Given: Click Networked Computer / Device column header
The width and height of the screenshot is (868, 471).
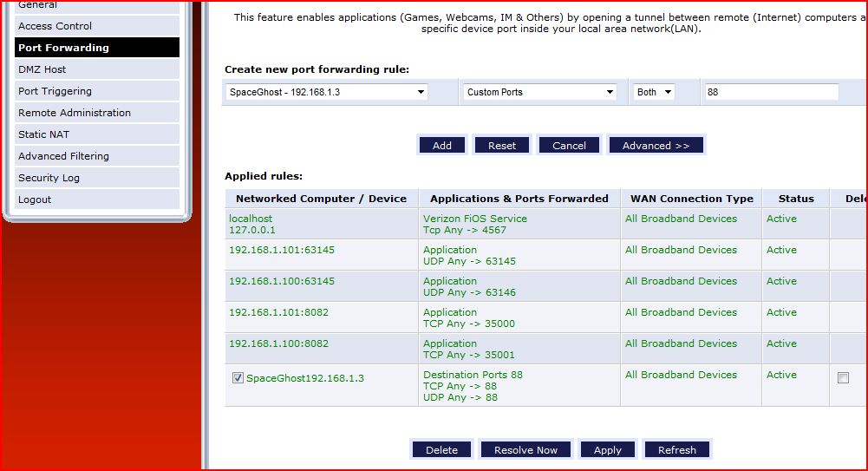Looking at the screenshot, I should click(x=321, y=199).
